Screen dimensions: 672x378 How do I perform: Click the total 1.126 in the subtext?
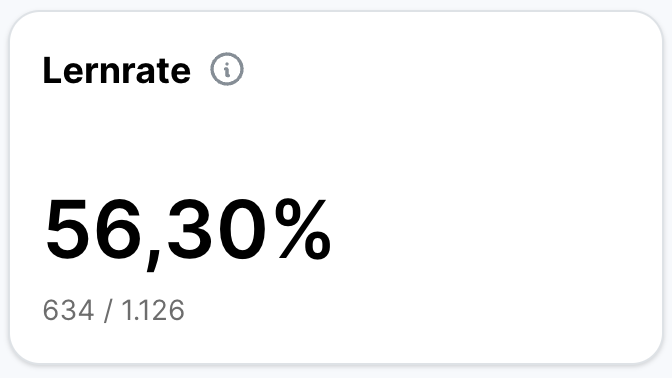coord(153,310)
